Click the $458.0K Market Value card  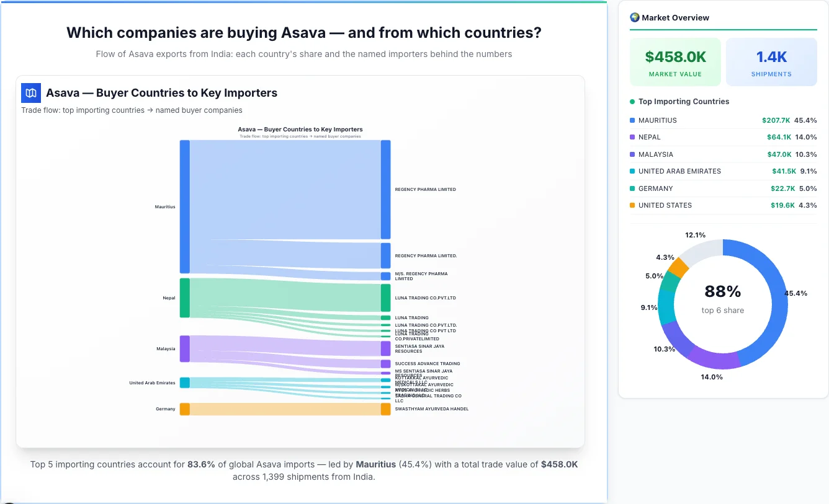click(675, 61)
